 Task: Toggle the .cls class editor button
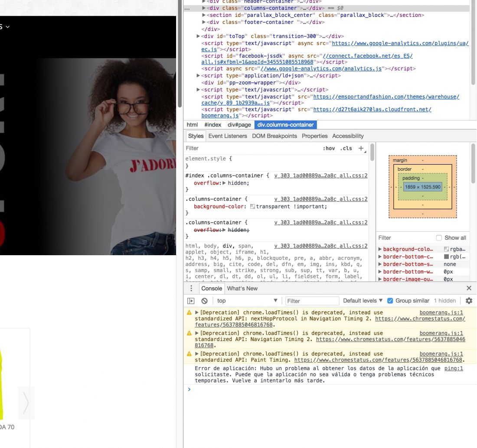tap(346, 148)
